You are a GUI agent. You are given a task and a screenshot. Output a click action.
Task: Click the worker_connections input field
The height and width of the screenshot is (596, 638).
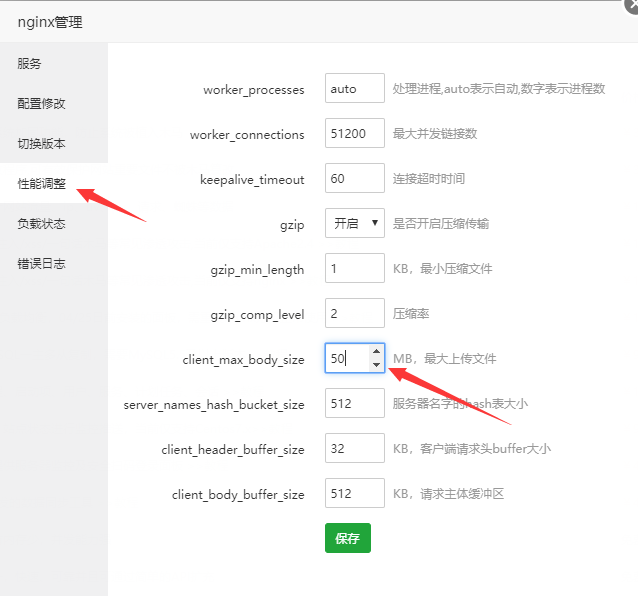354,133
